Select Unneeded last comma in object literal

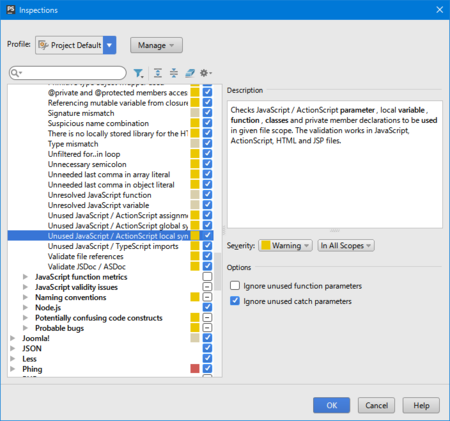pyautogui.click(x=111, y=185)
